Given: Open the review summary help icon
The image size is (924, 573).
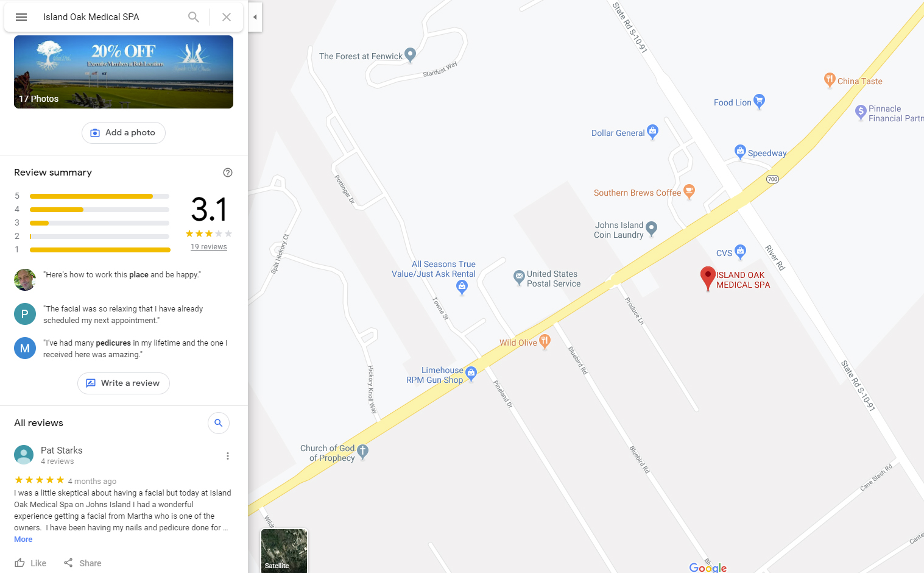Looking at the screenshot, I should click(x=228, y=173).
